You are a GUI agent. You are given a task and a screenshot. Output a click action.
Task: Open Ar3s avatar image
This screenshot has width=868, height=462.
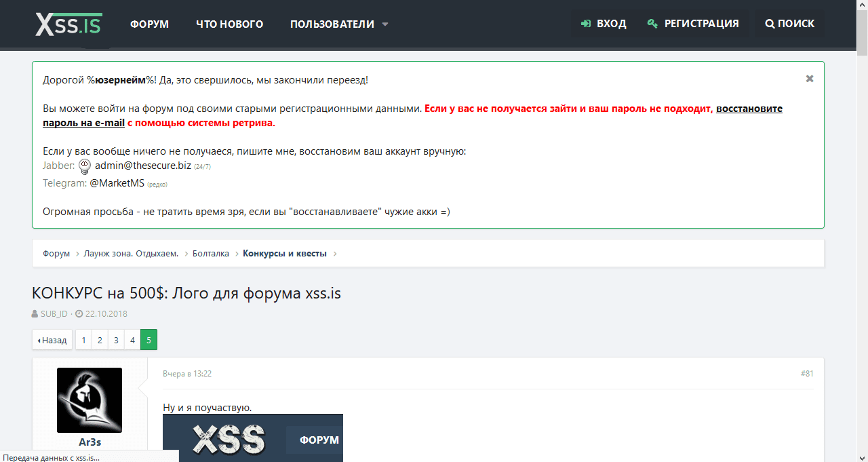(89, 400)
